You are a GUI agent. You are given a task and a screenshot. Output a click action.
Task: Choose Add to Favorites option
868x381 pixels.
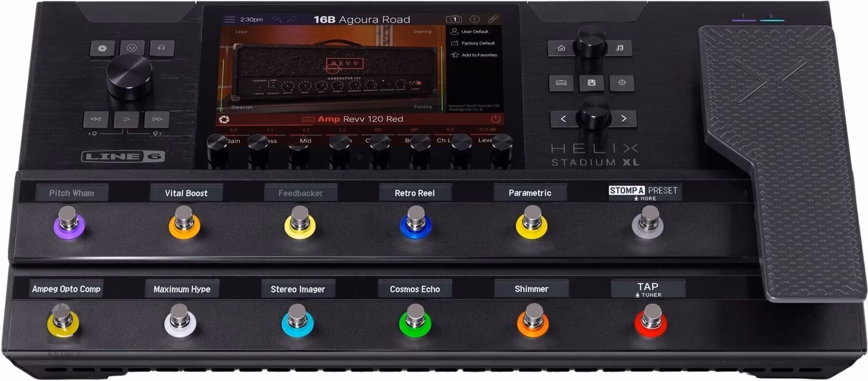(478, 55)
